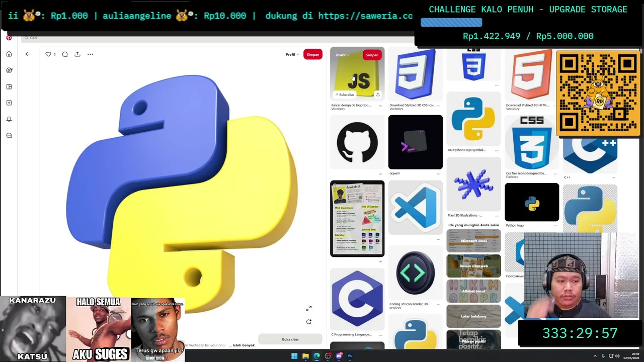
Task: Open messages chat icon in sidebar
Action: (x=9, y=135)
